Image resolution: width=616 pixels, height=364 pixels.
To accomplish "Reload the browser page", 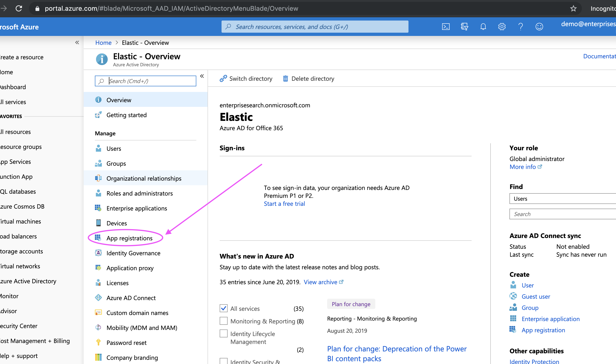I will [x=19, y=8].
